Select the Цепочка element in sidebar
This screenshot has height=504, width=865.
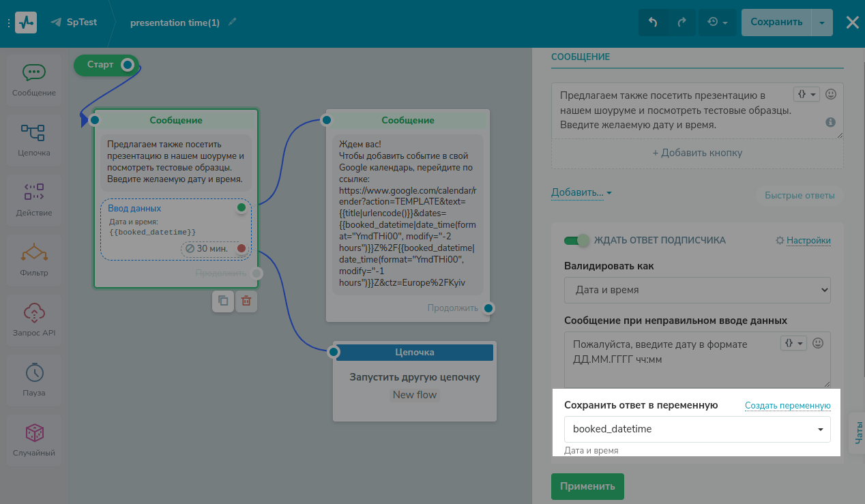click(x=33, y=134)
